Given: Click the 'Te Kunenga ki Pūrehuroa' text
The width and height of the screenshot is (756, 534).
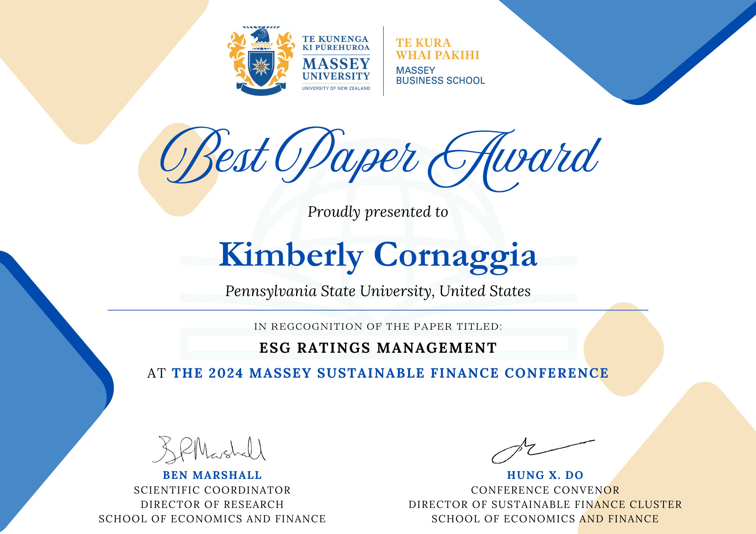Looking at the screenshot, I should [336, 43].
